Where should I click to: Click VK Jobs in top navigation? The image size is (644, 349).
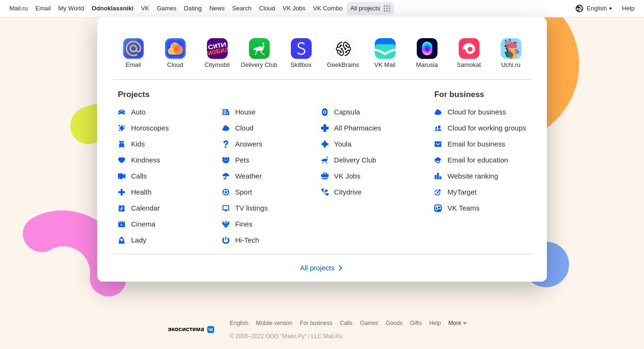(294, 8)
